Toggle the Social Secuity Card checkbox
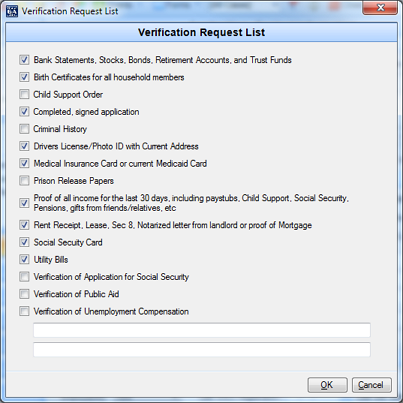Viewport: 403px width, 403px height. (24, 242)
